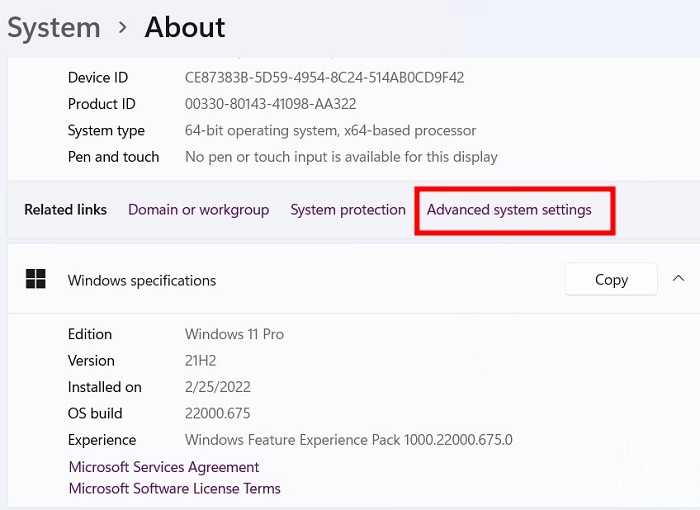The width and height of the screenshot is (700, 510).
Task: Click the Version label
Action: point(91,360)
